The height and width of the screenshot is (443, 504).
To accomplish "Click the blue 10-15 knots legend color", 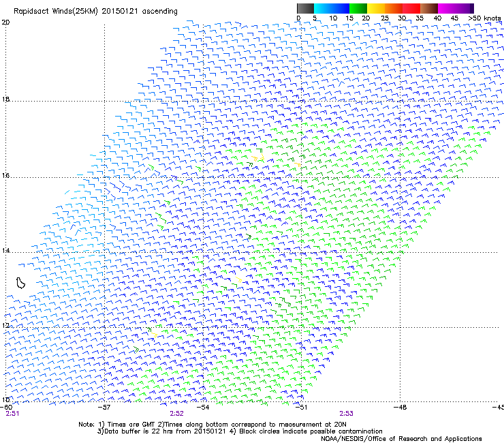I will 341,8.
